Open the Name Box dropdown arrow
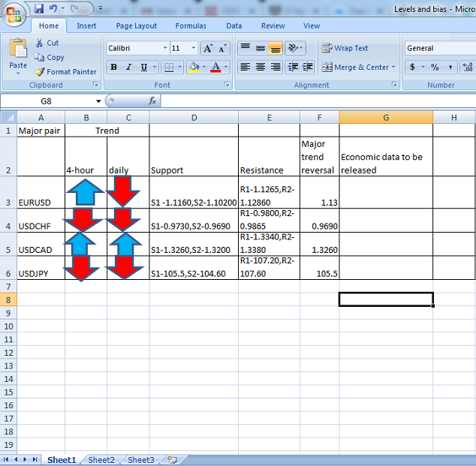Screen dimensions: 476x466 [98, 101]
